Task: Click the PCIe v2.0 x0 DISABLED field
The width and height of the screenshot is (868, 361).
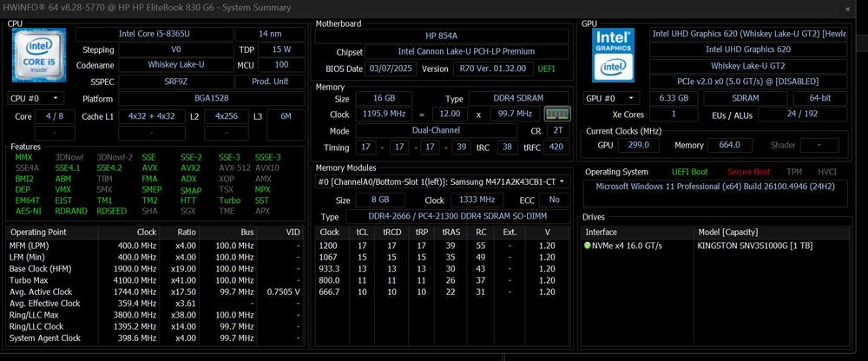Action: tap(748, 82)
